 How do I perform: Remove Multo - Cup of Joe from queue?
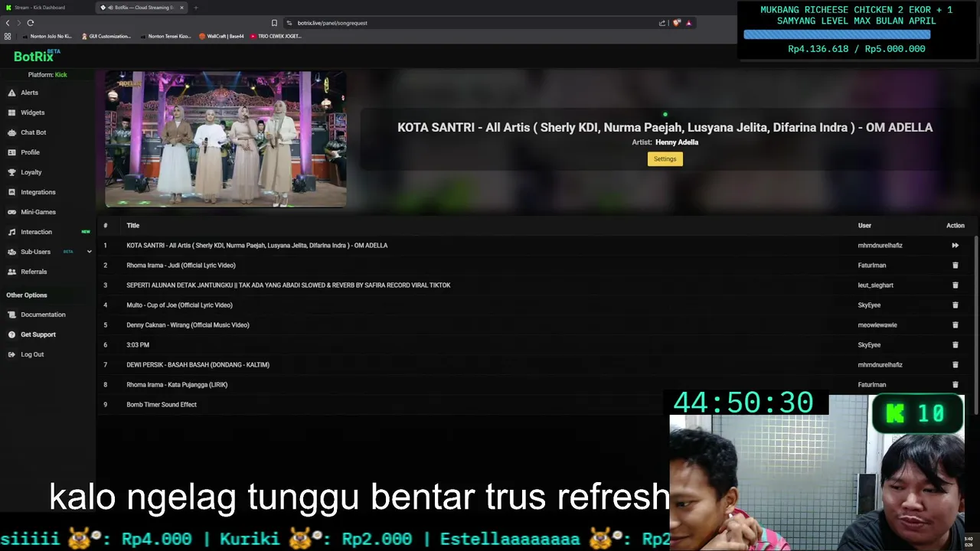955,305
